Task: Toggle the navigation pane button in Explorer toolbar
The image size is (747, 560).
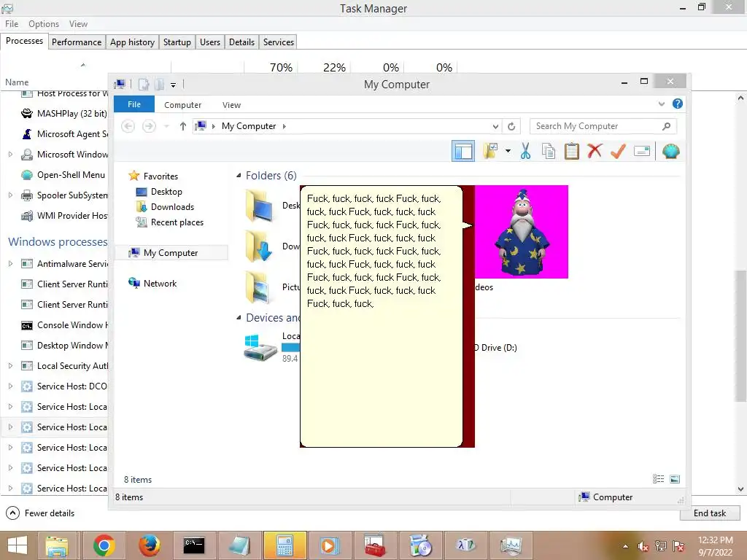Action: (x=462, y=152)
